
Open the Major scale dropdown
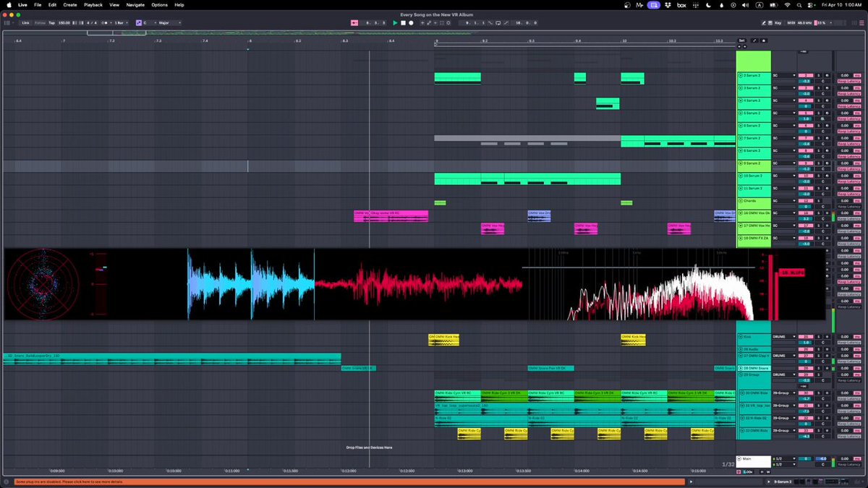(169, 23)
